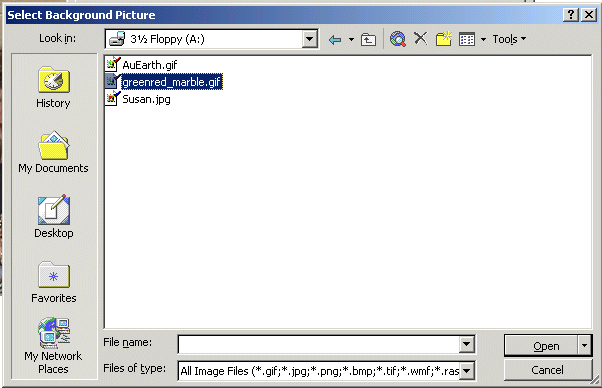602x388 pixels.
Task: Click the 3½ Floppy (A:) Look in box
Action: (x=211, y=39)
